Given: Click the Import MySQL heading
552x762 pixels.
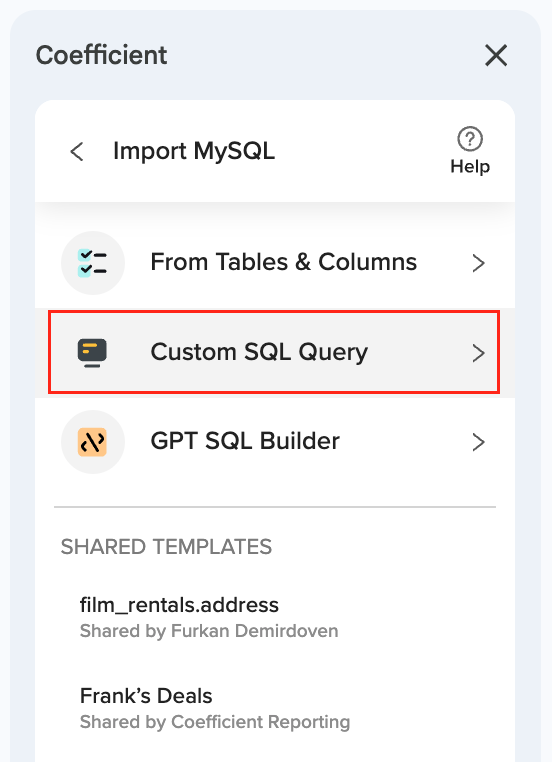Looking at the screenshot, I should [x=194, y=151].
